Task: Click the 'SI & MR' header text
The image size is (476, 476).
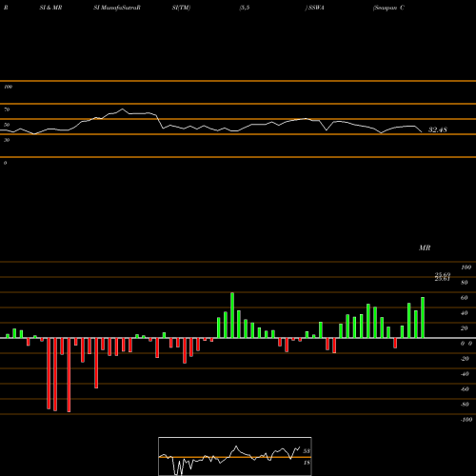Action: pyautogui.click(x=50, y=8)
